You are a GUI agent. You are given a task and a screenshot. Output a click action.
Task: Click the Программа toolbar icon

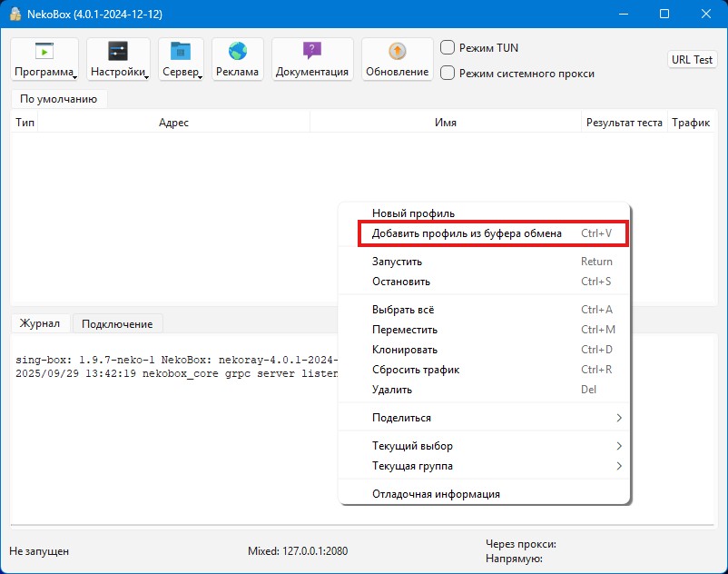click(44, 52)
